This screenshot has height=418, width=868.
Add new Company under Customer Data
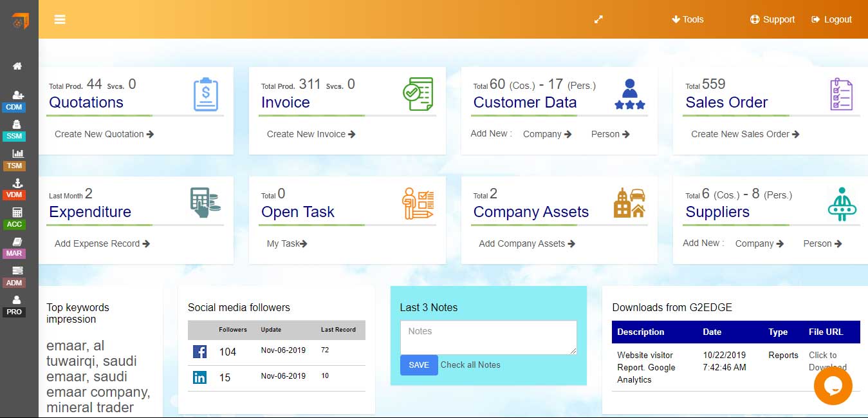click(x=547, y=134)
